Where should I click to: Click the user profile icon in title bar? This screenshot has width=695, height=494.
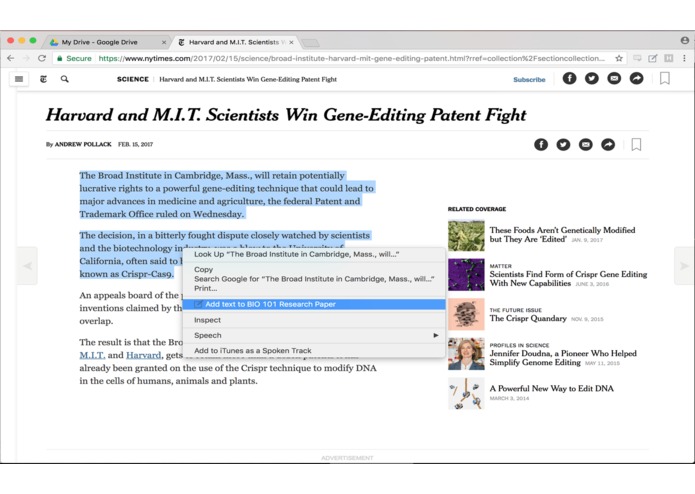pyautogui.click(x=685, y=41)
